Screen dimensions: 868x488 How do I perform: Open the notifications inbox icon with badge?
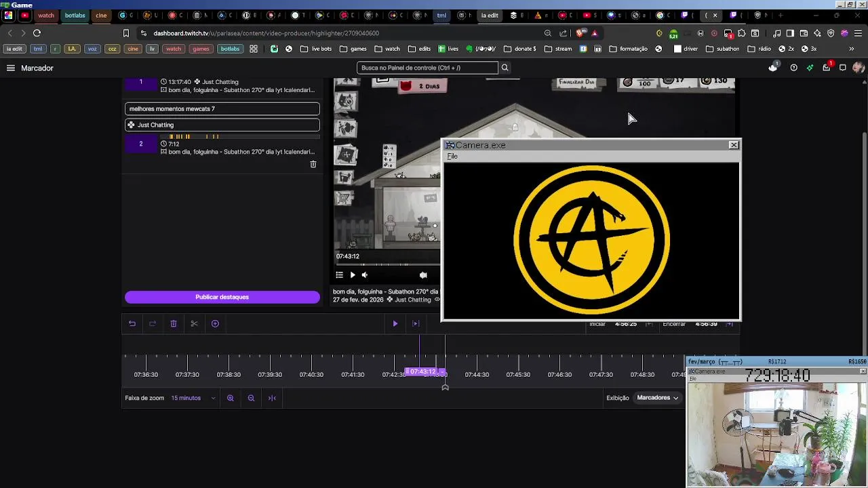(827, 67)
